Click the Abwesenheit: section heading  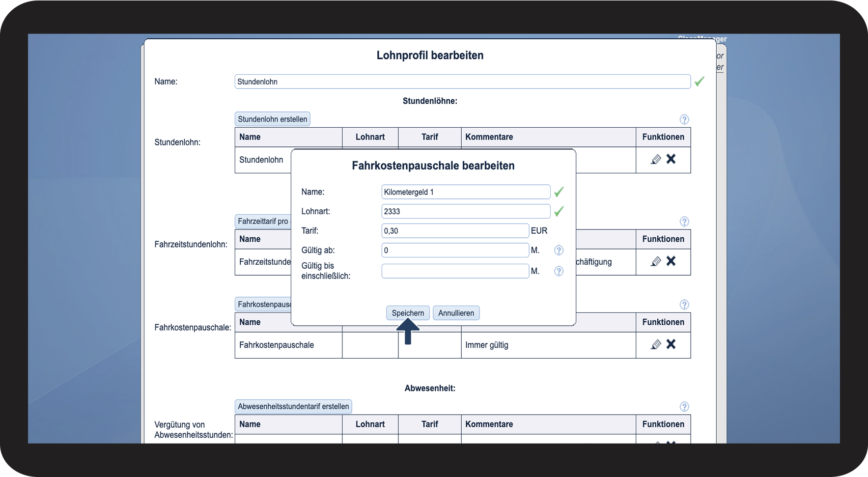click(430, 389)
